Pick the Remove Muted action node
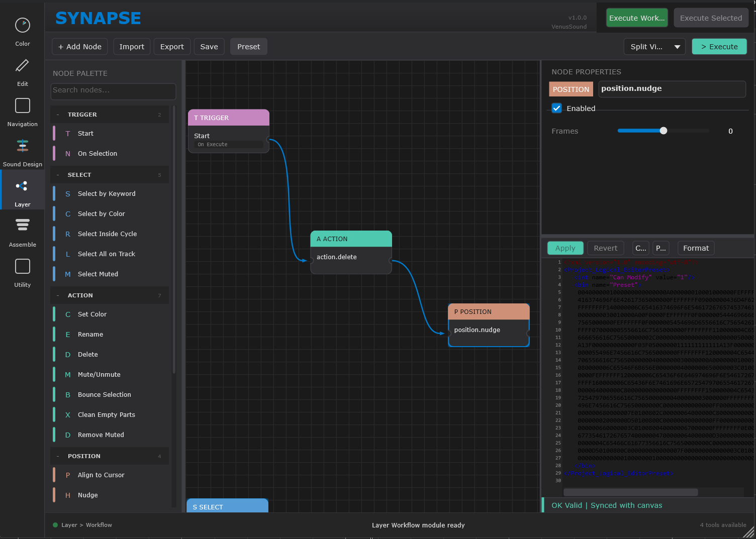 pyautogui.click(x=111, y=435)
